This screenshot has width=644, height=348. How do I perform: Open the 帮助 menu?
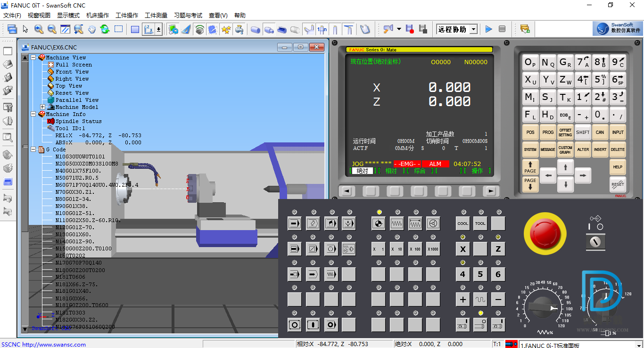pos(240,16)
